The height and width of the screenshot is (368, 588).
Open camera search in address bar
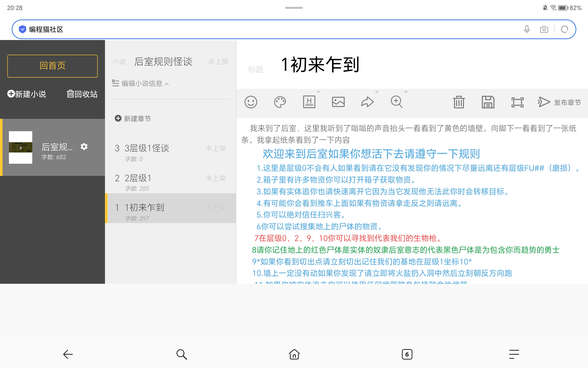[544, 29]
